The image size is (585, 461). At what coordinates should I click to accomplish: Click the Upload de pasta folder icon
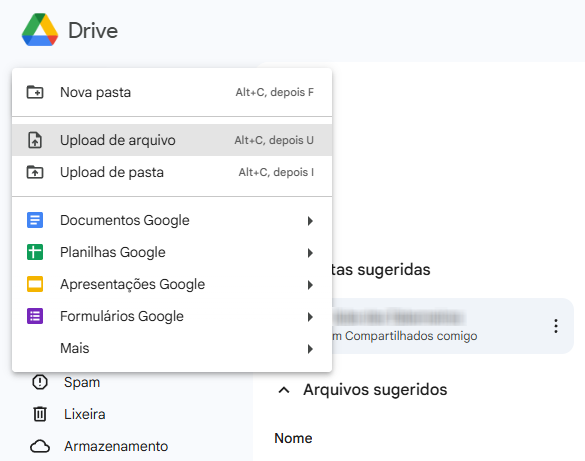tap(35, 172)
